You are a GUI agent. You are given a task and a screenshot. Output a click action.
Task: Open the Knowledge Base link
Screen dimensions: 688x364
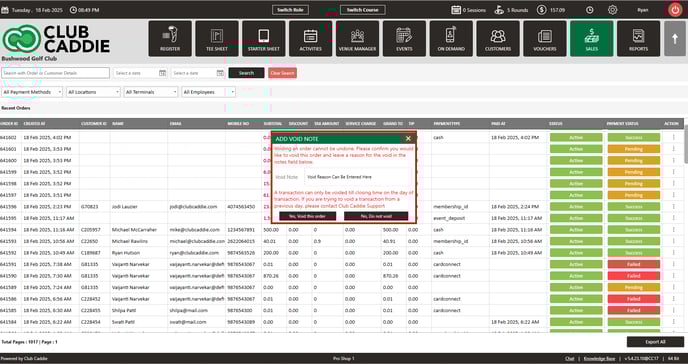(x=599, y=359)
